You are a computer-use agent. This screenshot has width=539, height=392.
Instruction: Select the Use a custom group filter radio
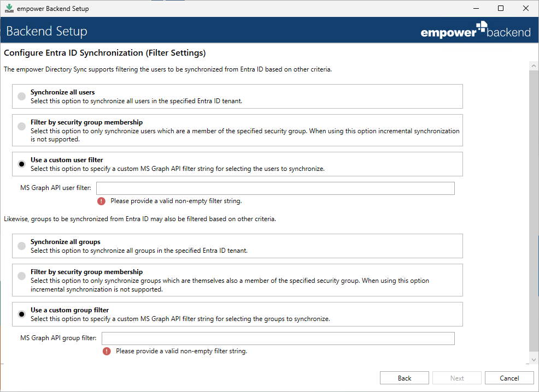coord(22,314)
